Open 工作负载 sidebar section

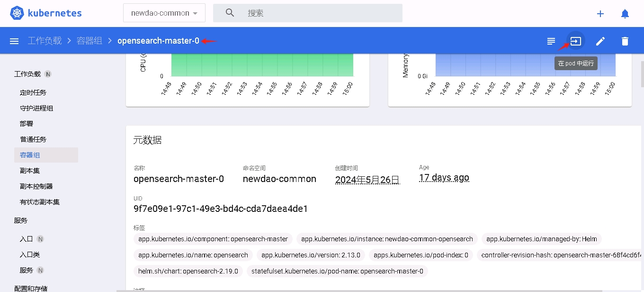(x=27, y=74)
